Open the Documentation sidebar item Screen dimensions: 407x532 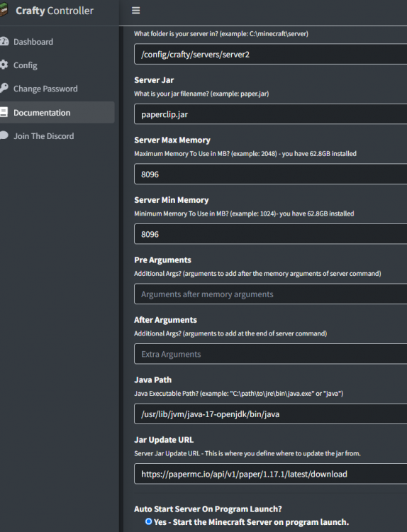coord(57,112)
